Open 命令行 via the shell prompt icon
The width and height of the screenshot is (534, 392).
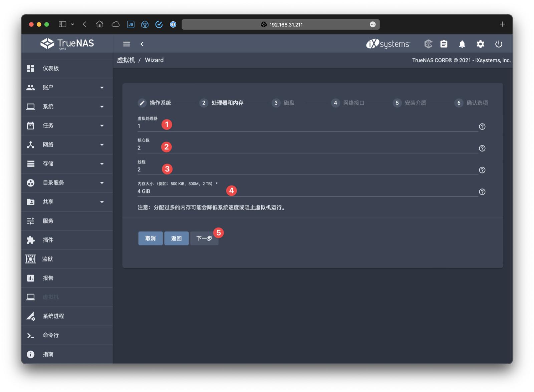click(30, 335)
